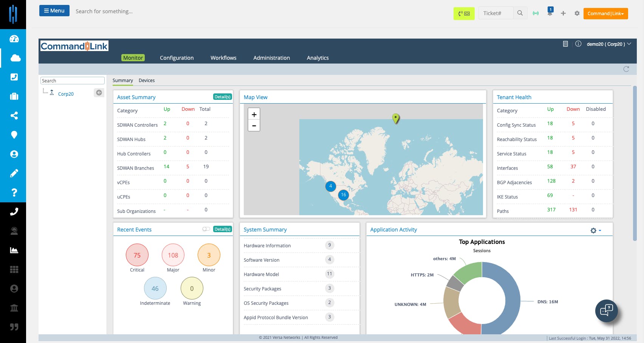
Task: Click the Indeterminate 46 events circle
Action: 155,289
